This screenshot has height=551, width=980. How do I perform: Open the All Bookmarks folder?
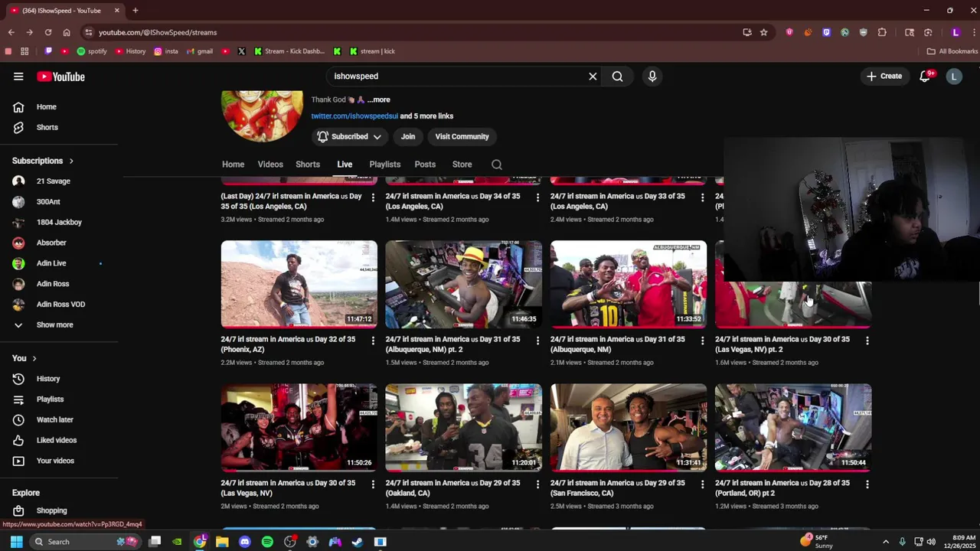(952, 51)
